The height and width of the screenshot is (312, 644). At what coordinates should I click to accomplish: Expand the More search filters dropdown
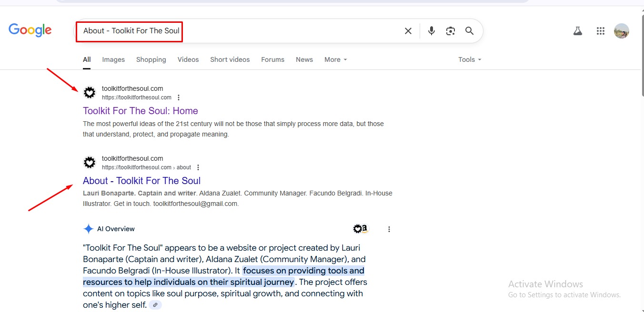tap(335, 59)
